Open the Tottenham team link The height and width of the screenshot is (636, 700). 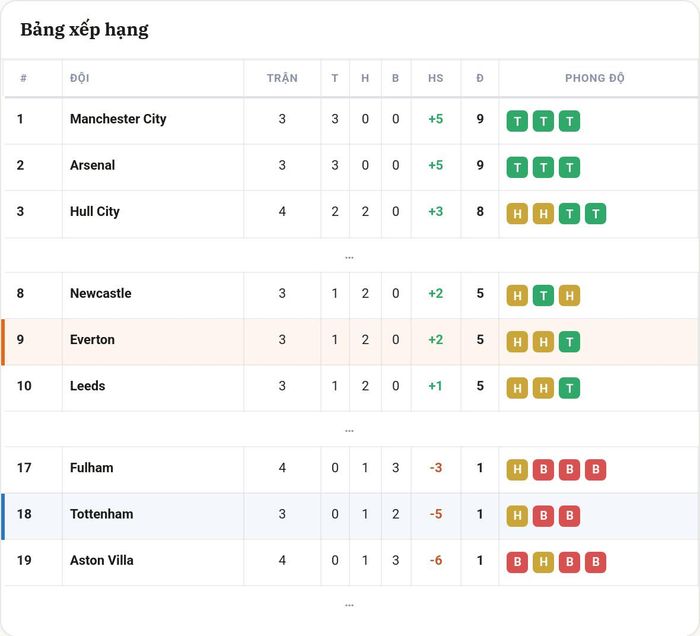[102, 514]
